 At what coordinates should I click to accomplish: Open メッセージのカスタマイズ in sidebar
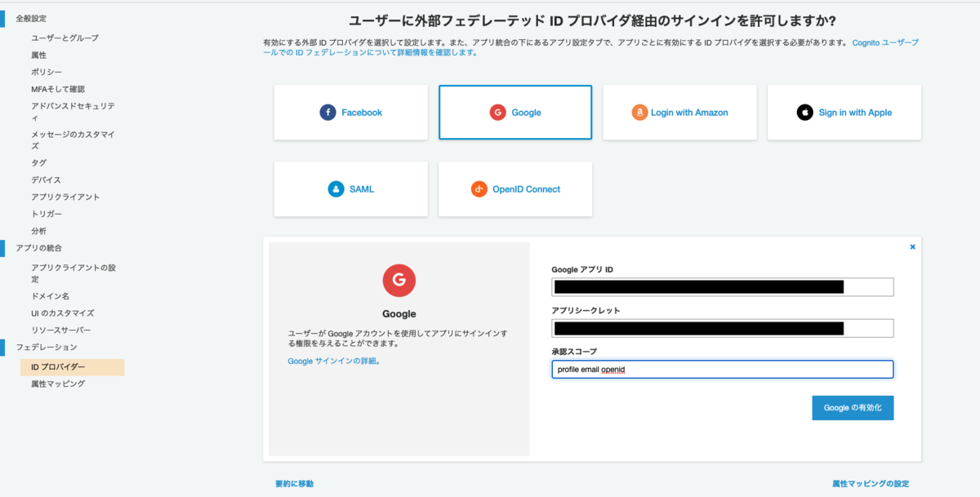[x=73, y=140]
